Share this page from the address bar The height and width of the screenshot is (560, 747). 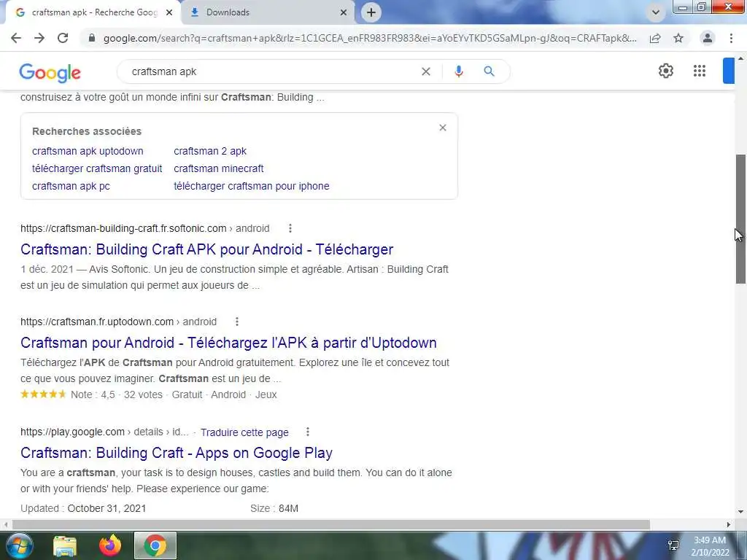point(655,38)
